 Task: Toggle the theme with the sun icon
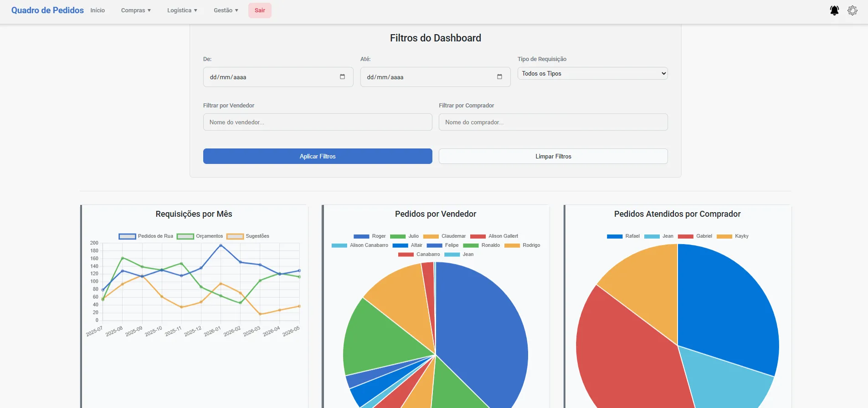[x=853, y=10]
